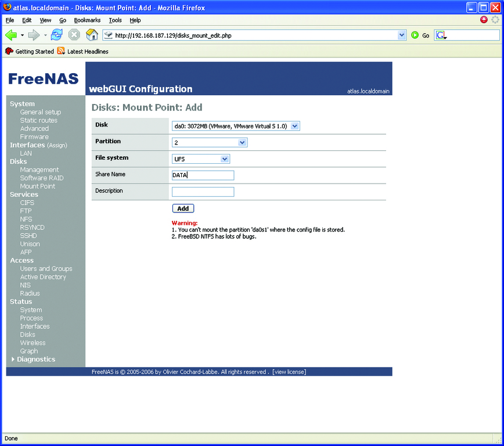Open the Latest Headlines RSS feed bookmark
504x446 pixels.
click(x=83, y=52)
